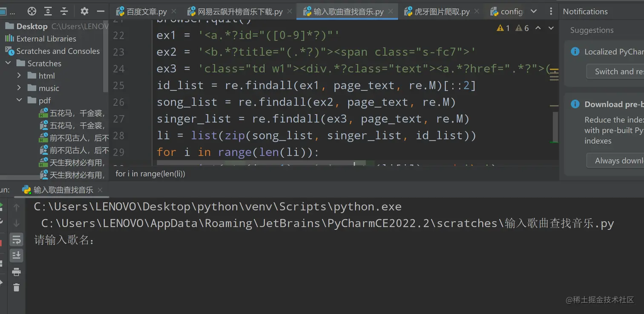
Task: Place cursor on the ex1 assignment line
Action: click(248, 35)
